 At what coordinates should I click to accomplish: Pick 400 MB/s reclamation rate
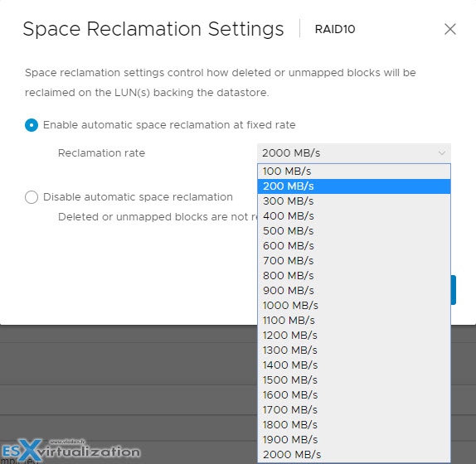(x=354, y=216)
